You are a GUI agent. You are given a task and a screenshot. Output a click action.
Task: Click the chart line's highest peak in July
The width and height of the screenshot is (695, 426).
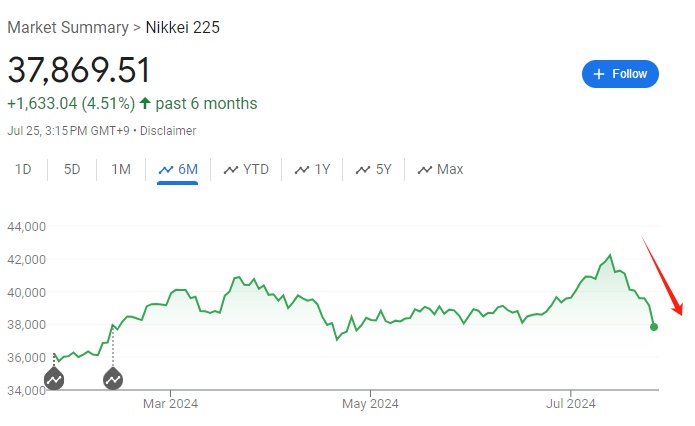pyautogui.click(x=610, y=256)
